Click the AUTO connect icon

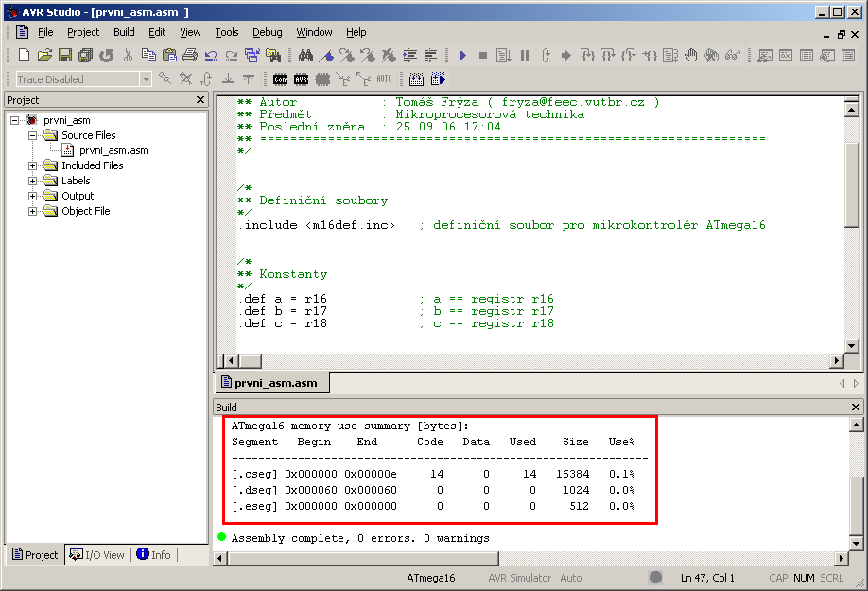(x=384, y=79)
